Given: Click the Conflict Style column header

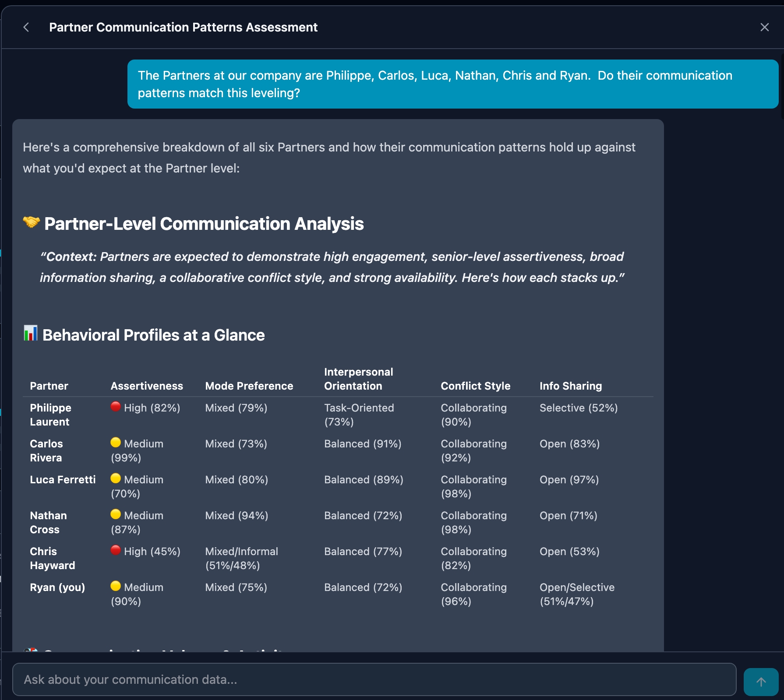Looking at the screenshot, I should [475, 386].
